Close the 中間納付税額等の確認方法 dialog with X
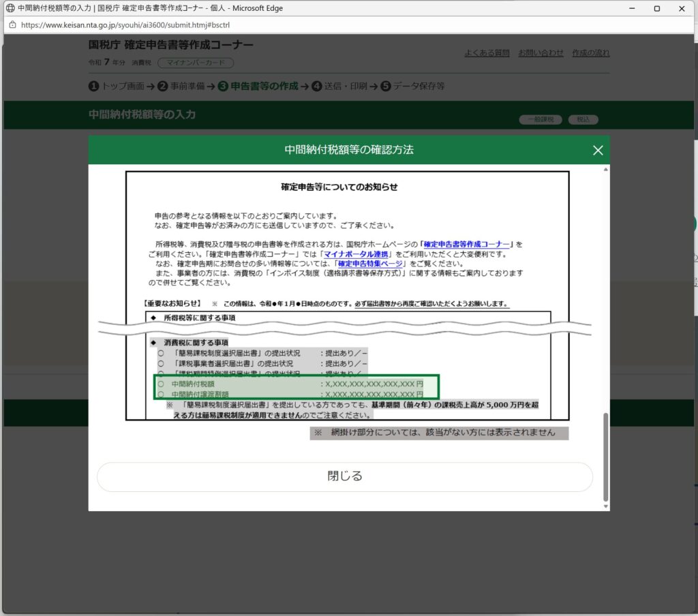 (x=598, y=151)
